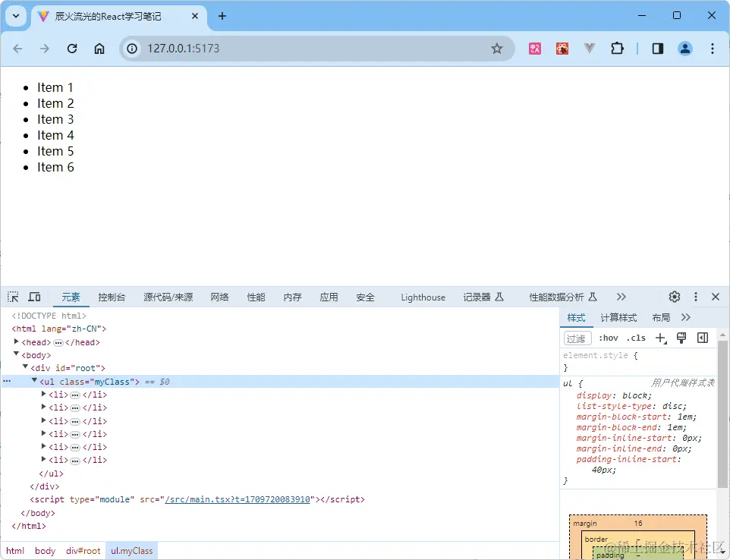The image size is (730, 560).
Task: Select the 布局 pane tab
Action: 661,317
